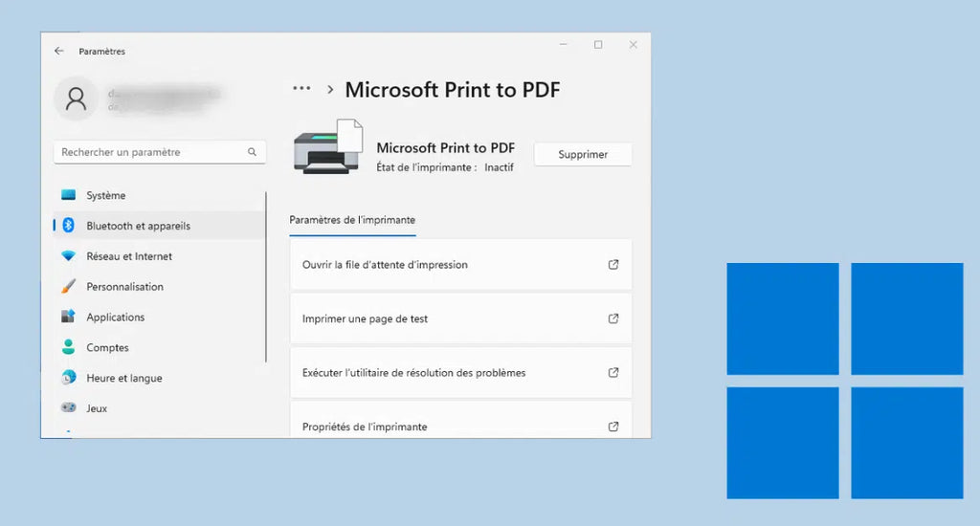
Task: Click the Personnalisation paintbrush icon
Action: (x=68, y=287)
